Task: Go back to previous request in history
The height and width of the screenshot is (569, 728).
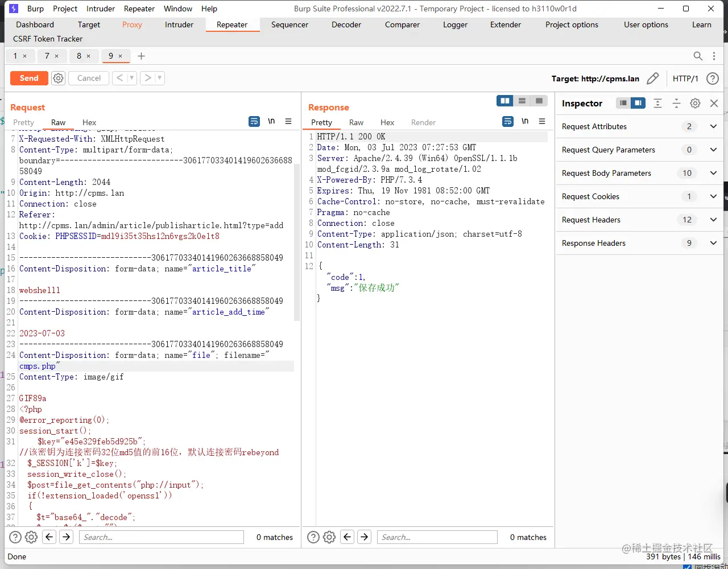Action: click(x=119, y=78)
